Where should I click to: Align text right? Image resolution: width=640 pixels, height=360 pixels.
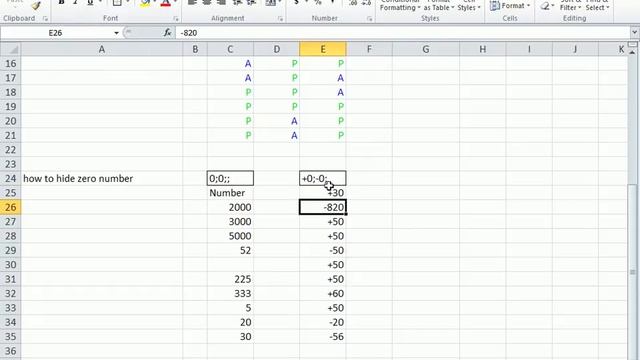(222, 3)
